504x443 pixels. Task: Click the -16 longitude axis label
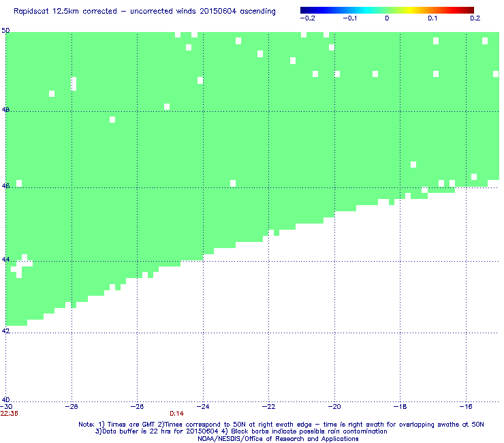[466, 407]
